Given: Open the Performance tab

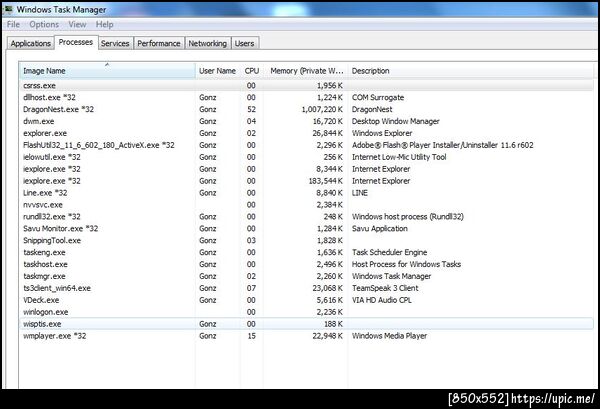Looking at the screenshot, I should coord(159,43).
